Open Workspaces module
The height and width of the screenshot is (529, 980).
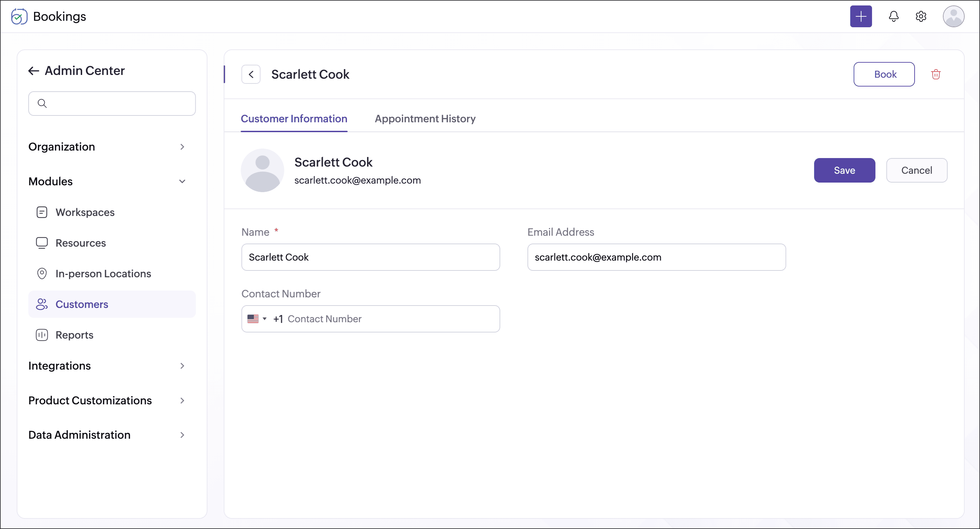[112, 212]
